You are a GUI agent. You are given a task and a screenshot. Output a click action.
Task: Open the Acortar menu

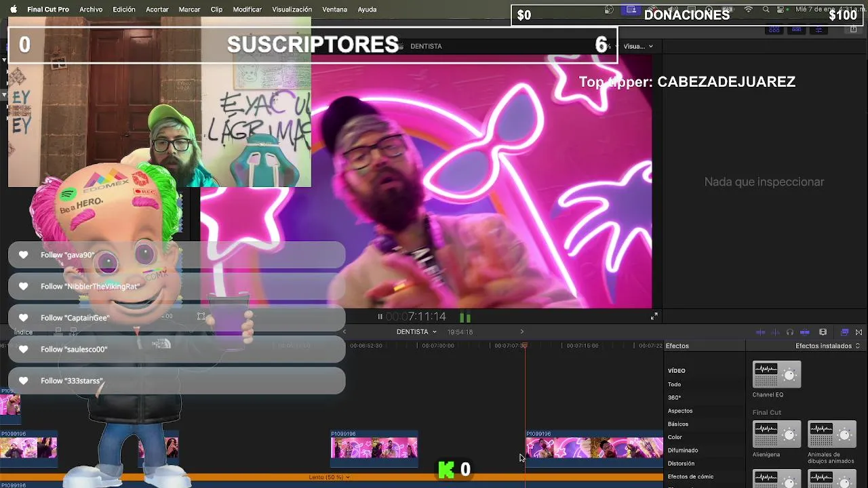coord(157,9)
